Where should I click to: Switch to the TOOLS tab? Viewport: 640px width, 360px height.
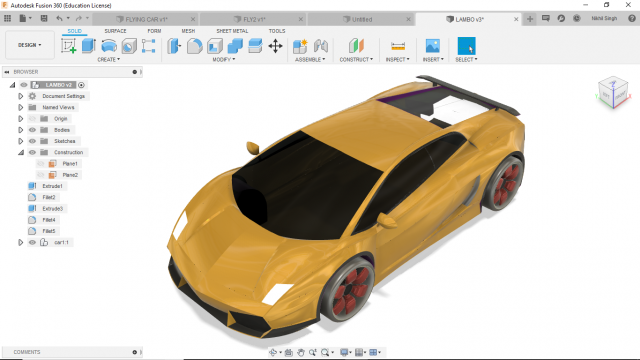pos(277,31)
